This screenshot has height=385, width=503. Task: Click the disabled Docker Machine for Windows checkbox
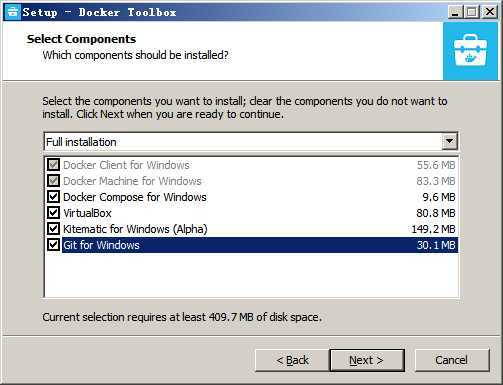point(53,181)
